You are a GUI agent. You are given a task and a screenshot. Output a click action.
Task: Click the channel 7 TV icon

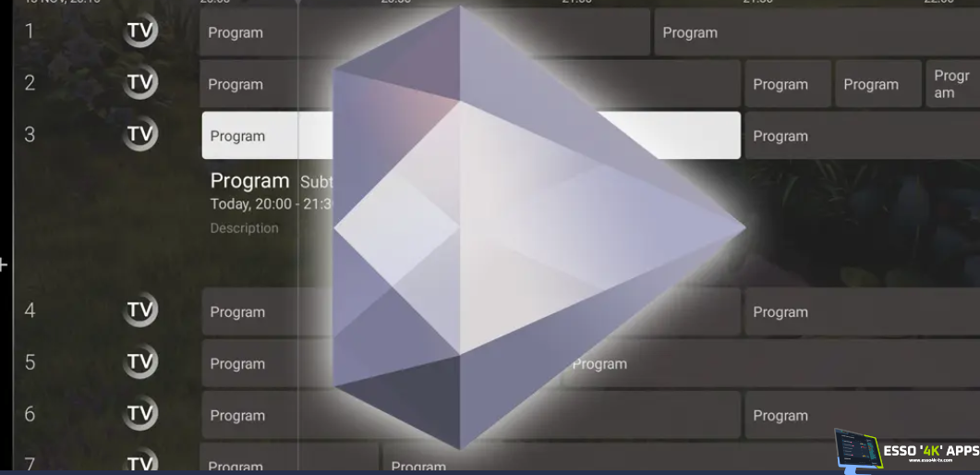[140, 463]
